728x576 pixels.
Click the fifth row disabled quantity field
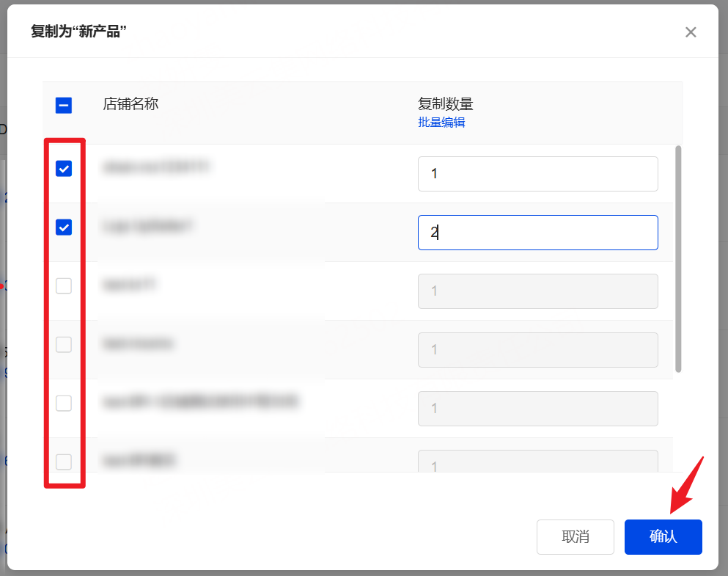(x=537, y=409)
